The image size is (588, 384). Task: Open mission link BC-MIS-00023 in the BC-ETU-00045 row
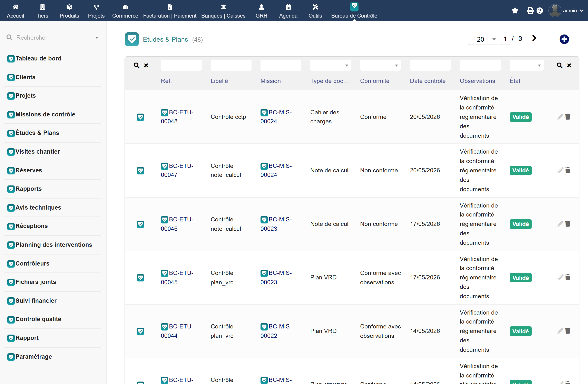pos(276,278)
